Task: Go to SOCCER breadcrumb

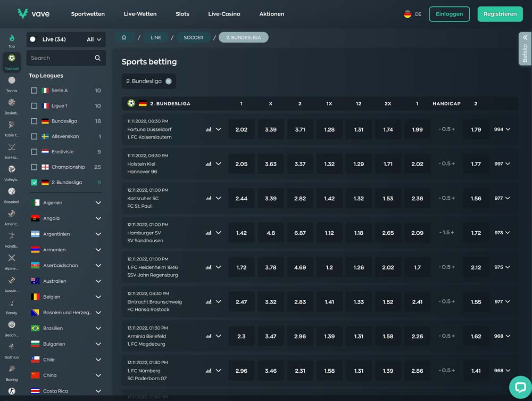Action: click(194, 37)
